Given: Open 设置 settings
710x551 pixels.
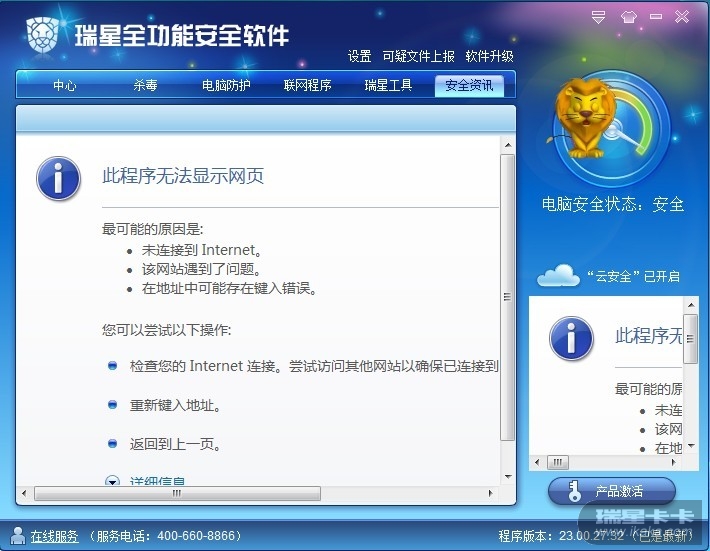Looking at the screenshot, I should click(359, 56).
